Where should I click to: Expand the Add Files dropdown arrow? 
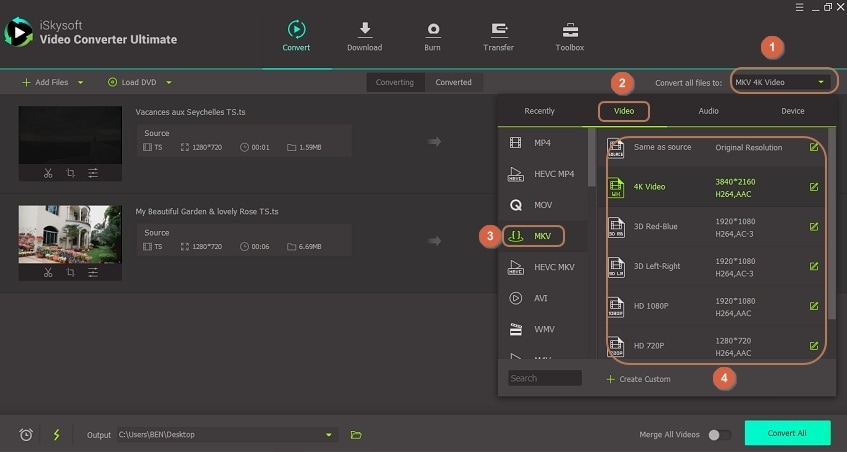[80, 83]
